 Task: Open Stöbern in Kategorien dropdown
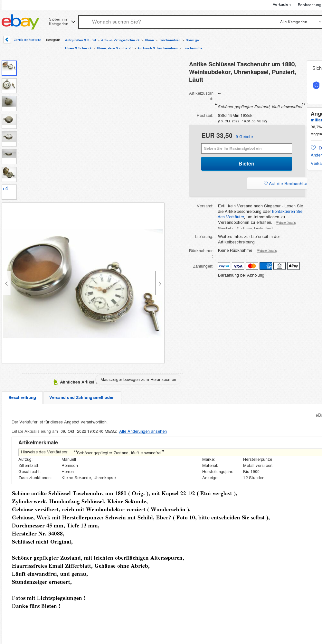[x=62, y=22]
